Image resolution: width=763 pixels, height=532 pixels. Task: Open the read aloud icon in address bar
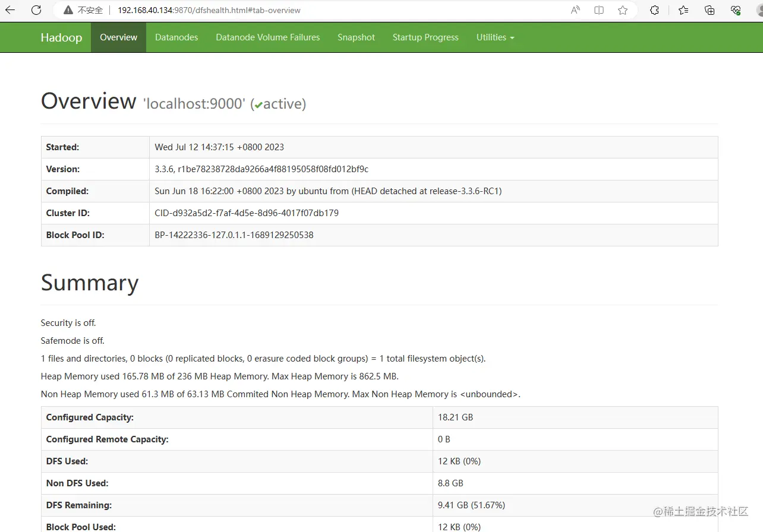(575, 10)
